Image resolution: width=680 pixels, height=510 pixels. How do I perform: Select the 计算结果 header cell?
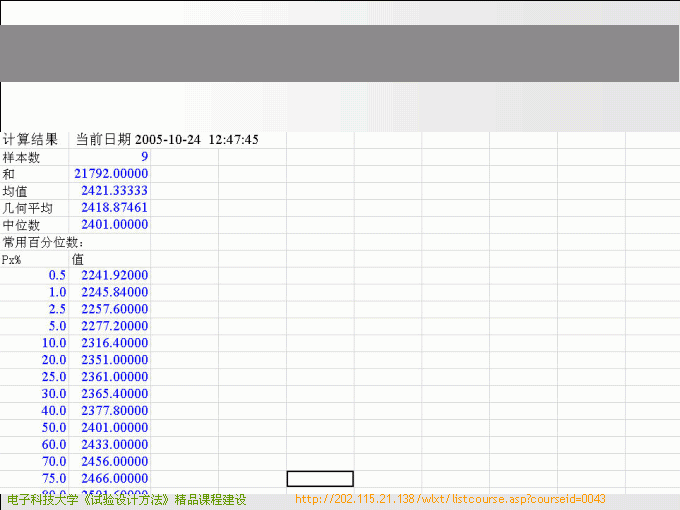point(31,140)
